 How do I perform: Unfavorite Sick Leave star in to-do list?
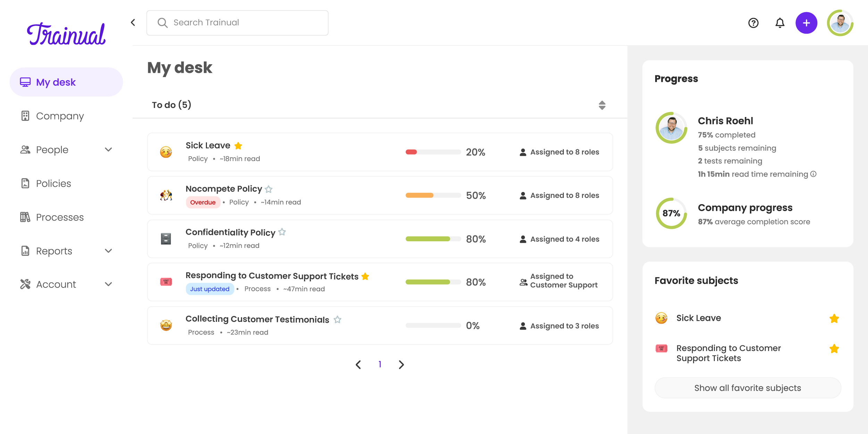click(238, 146)
